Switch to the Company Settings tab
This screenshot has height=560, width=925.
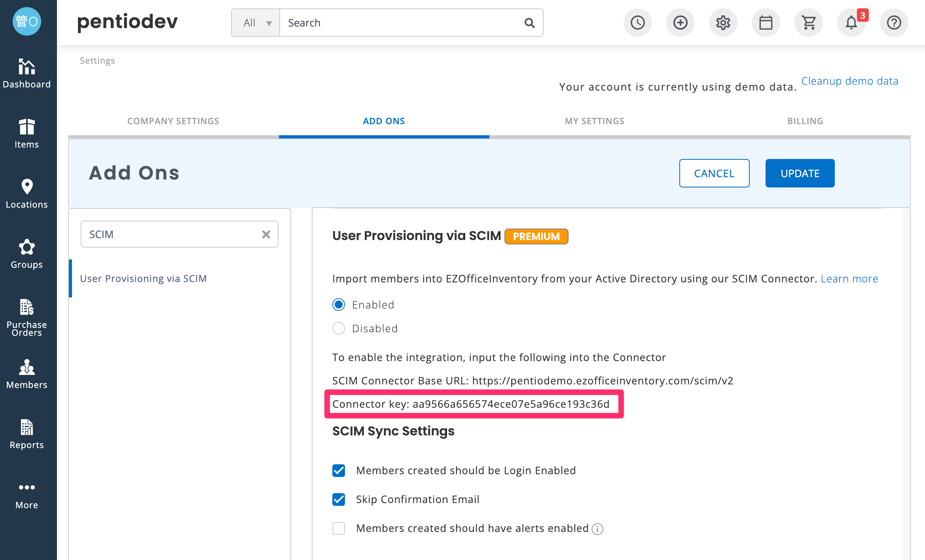(173, 121)
